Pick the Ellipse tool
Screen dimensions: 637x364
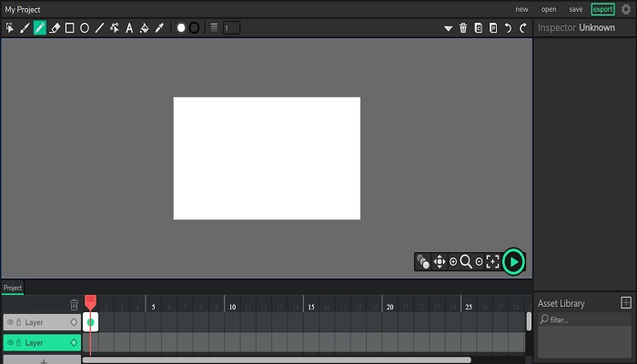pyautogui.click(x=85, y=28)
